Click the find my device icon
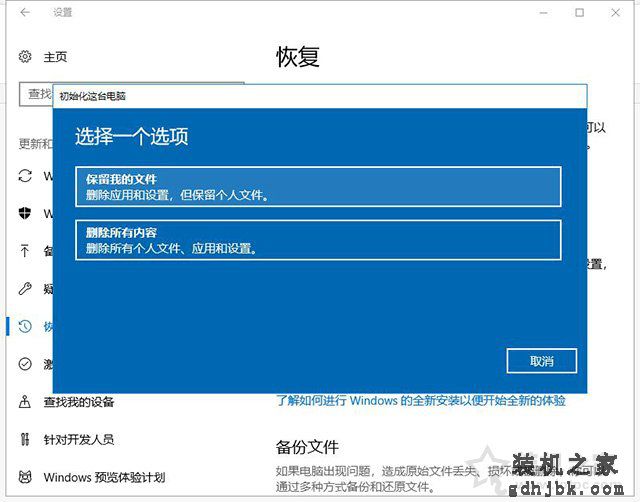640x502 pixels. click(x=25, y=402)
